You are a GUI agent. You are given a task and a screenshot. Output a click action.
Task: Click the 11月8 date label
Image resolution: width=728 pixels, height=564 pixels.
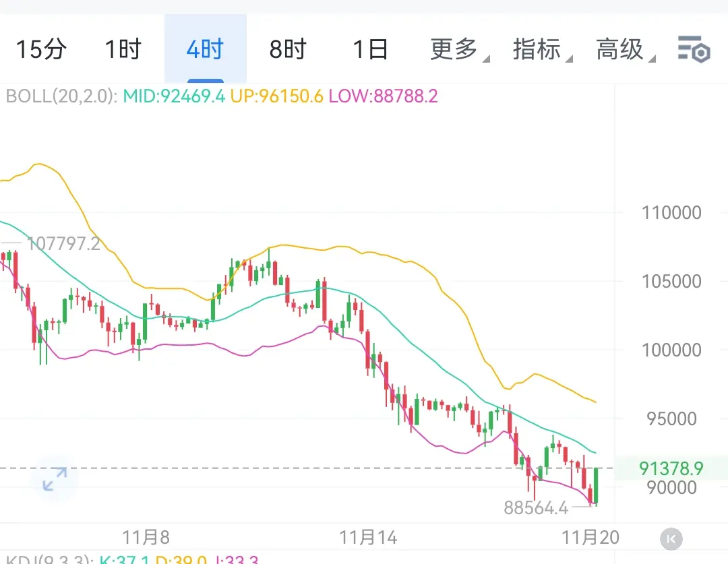click(x=146, y=538)
